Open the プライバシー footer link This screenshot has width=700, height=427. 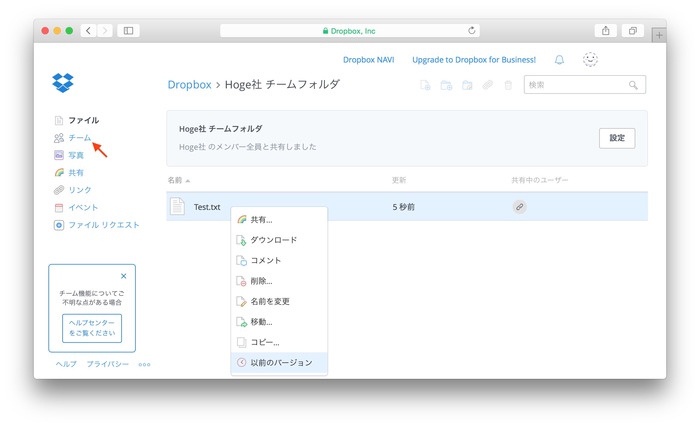pyautogui.click(x=108, y=364)
